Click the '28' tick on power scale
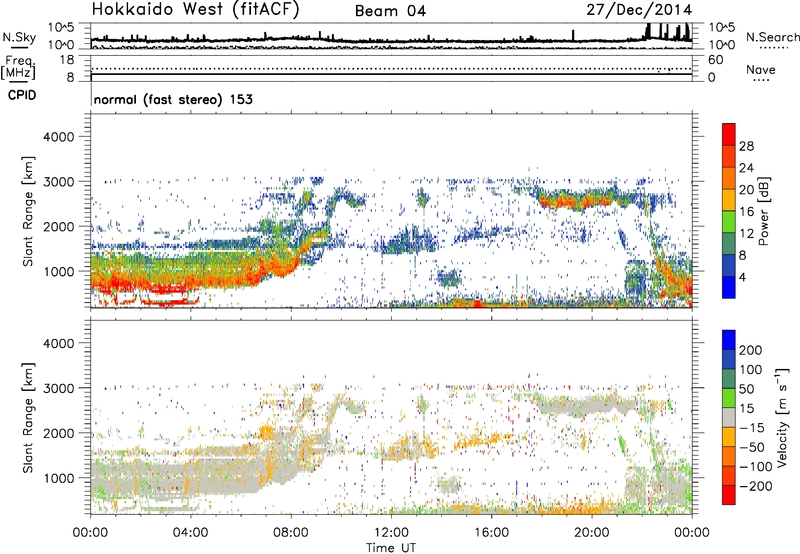This screenshot has height=554, width=800. tap(746, 146)
